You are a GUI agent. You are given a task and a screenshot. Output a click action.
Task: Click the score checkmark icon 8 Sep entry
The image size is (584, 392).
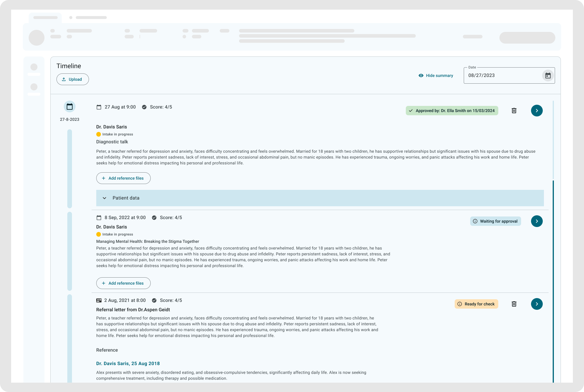pyautogui.click(x=154, y=217)
